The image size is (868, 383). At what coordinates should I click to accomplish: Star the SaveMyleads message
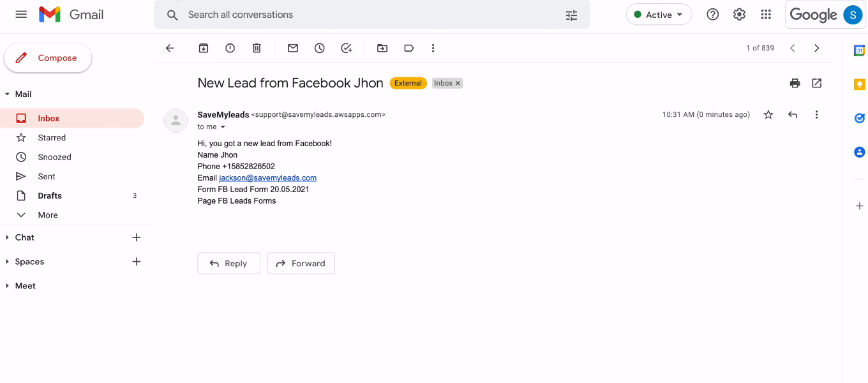tap(768, 115)
